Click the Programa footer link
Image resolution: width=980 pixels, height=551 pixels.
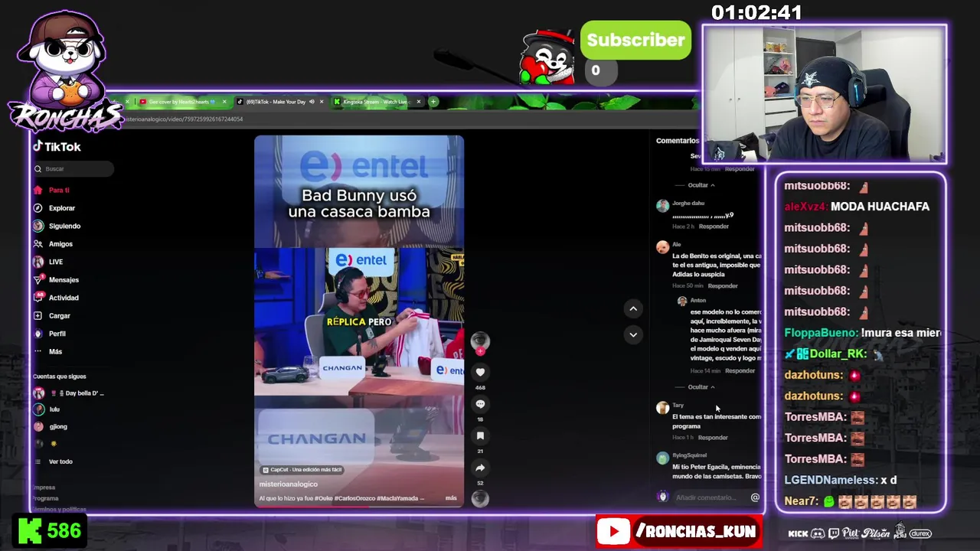pyautogui.click(x=46, y=498)
